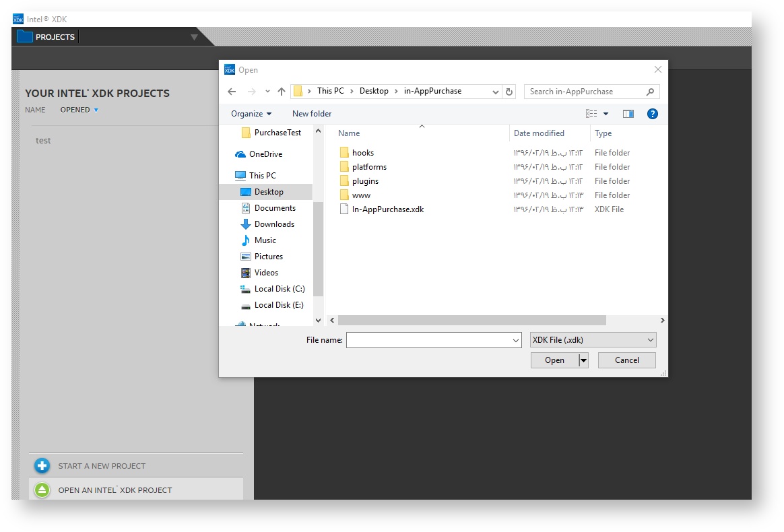
Task: Expand the Open button split arrow
Action: click(583, 360)
